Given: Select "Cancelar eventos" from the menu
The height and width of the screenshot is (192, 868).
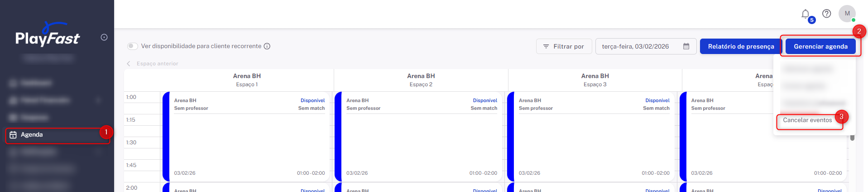Looking at the screenshot, I should (807, 120).
